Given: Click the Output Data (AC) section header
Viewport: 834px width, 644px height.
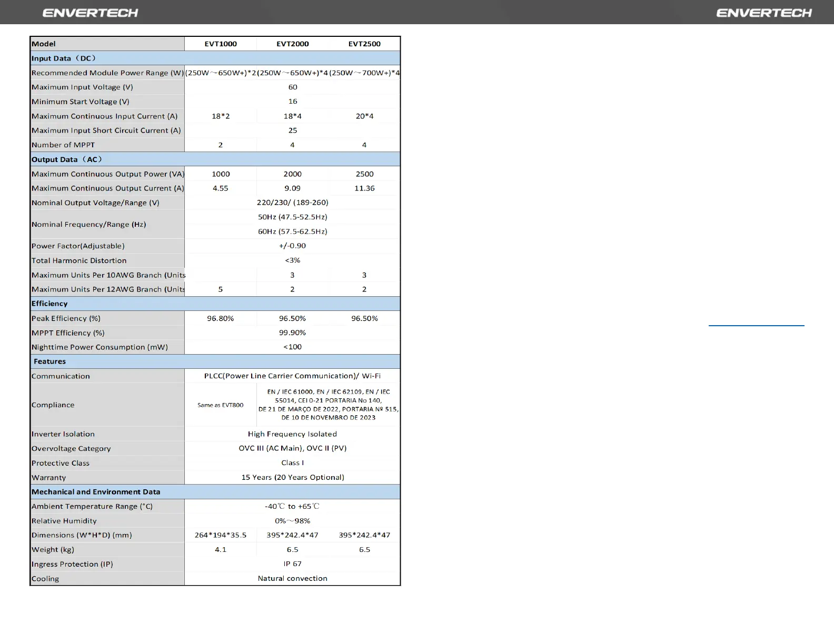Looking at the screenshot, I should point(67,159).
